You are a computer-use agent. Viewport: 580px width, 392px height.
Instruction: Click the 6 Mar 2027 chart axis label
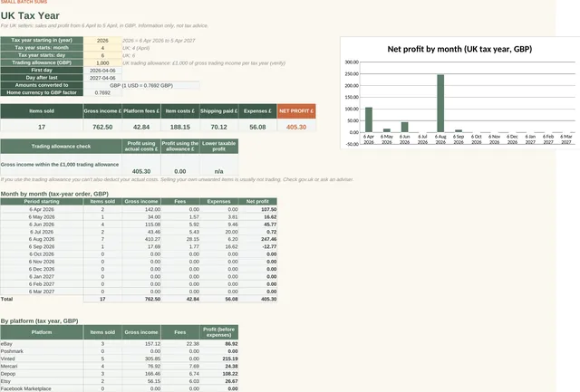565,139
